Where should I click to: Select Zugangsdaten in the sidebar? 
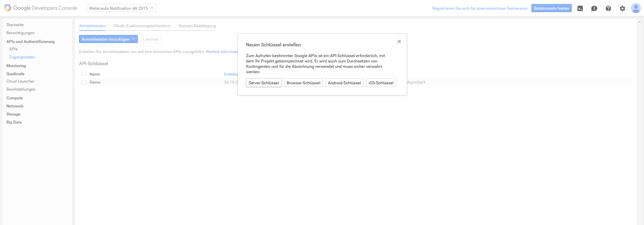coord(22,57)
